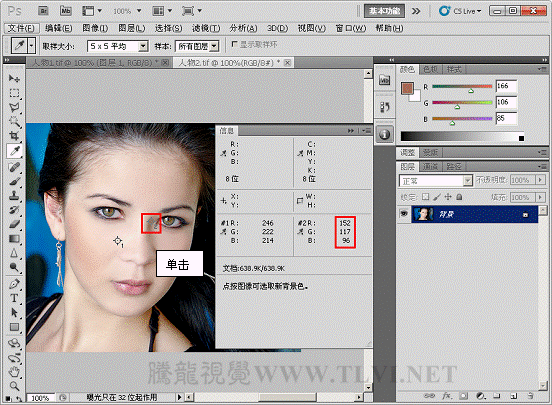Open the Info panel flyout menu
The width and height of the screenshot is (552, 405).
pyautogui.click(x=367, y=131)
